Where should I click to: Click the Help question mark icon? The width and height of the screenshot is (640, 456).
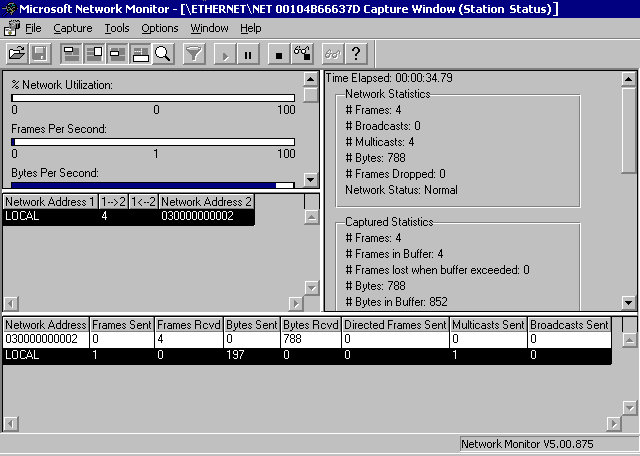point(355,53)
